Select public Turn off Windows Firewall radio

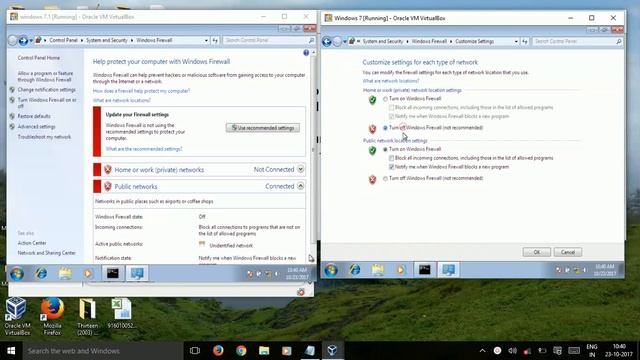click(385, 178)
